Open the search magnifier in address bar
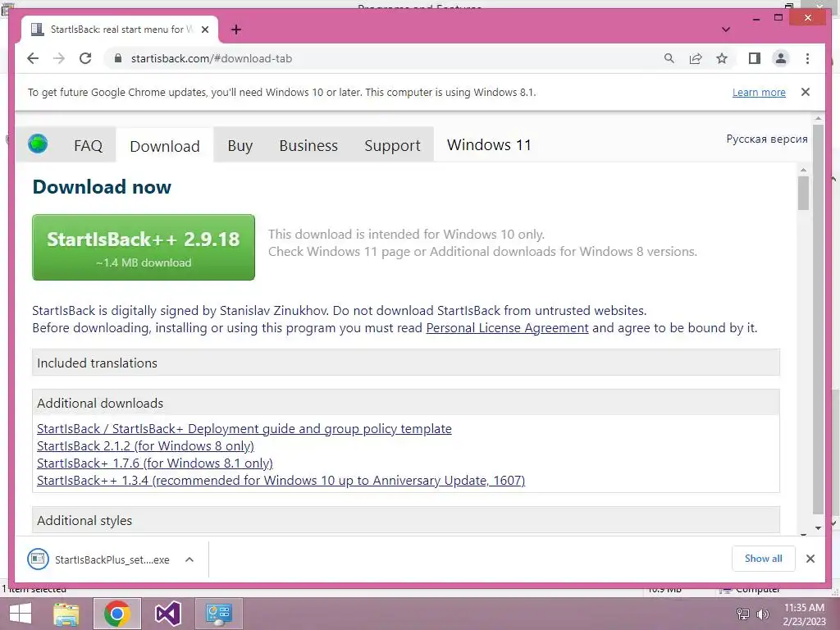The image size is (840, 630). [x=669, y=58]
